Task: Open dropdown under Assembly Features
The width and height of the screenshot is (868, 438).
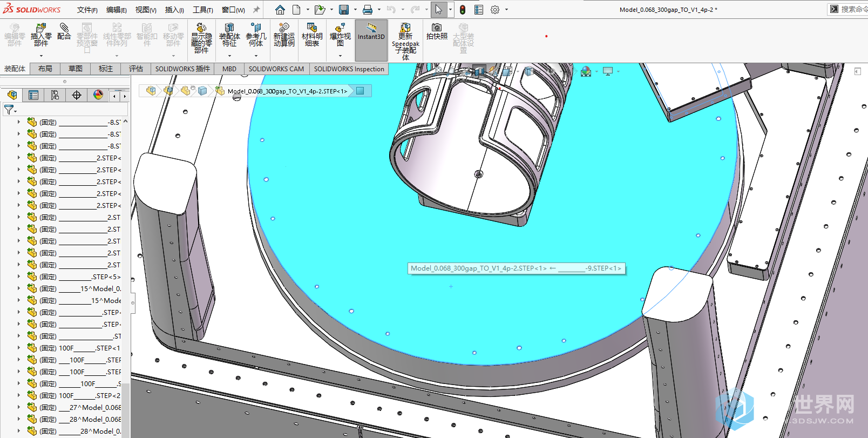Action: tap(229, 56)
